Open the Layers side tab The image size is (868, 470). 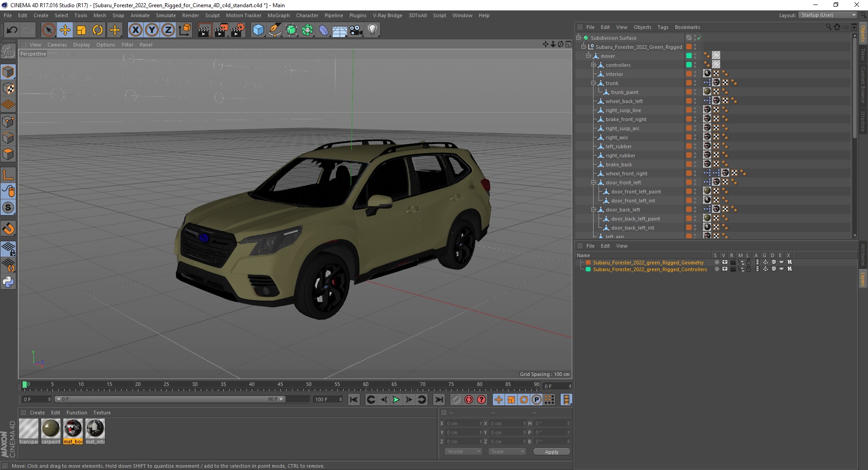pos(863,279)
